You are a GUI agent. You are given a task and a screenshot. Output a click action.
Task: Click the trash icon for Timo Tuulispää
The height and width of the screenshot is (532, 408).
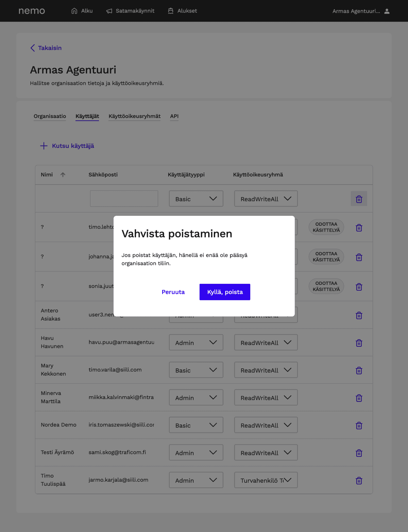click(359, 481)
